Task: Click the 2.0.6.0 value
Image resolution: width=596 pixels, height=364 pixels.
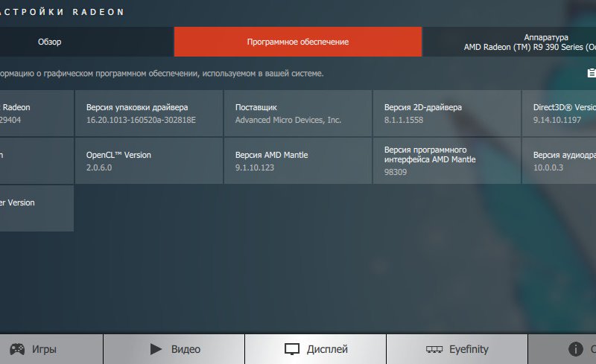Action: 99,167
